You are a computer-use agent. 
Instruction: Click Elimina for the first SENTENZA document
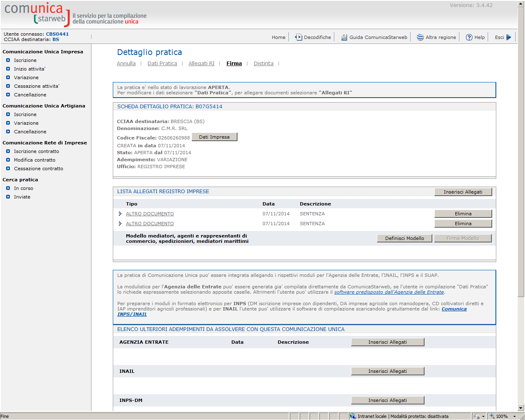point(463,214)
